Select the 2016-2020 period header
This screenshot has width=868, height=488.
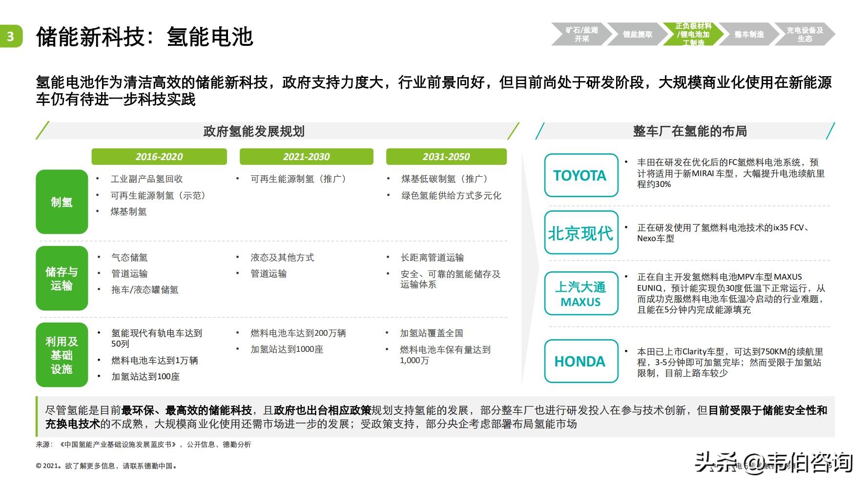pyautogui.click(x=159, y=157)
